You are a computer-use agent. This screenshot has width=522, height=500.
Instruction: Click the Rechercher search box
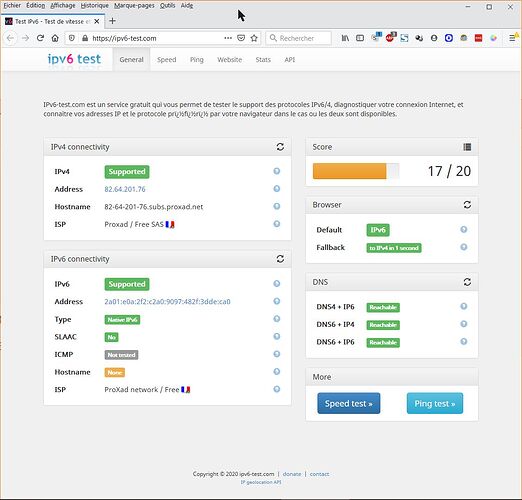pos(299,38)
